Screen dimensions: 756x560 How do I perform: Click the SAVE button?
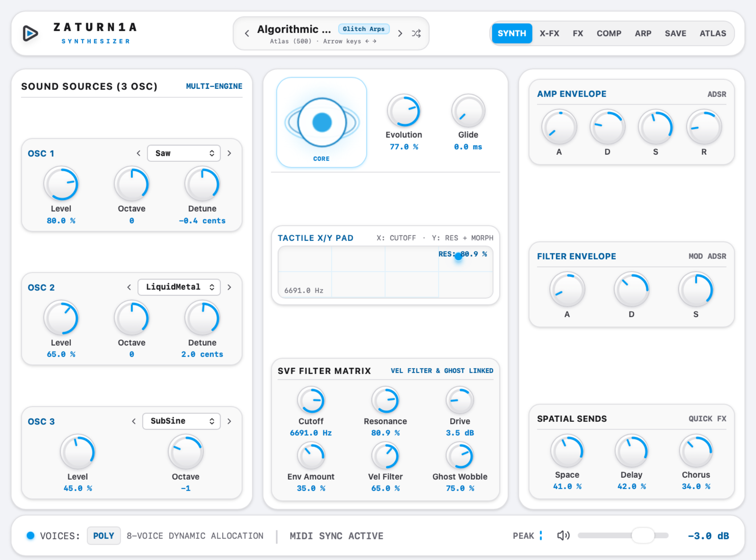(x=675, y=33)
